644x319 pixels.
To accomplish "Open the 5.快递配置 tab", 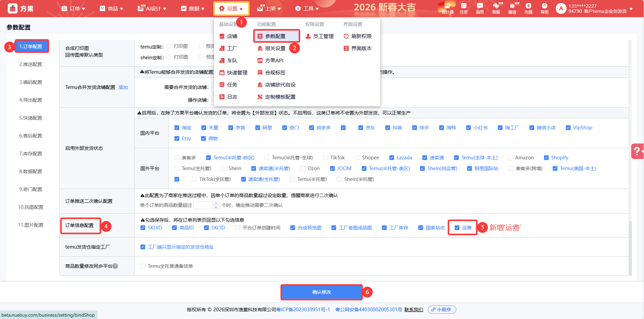I will click(31, 118).
